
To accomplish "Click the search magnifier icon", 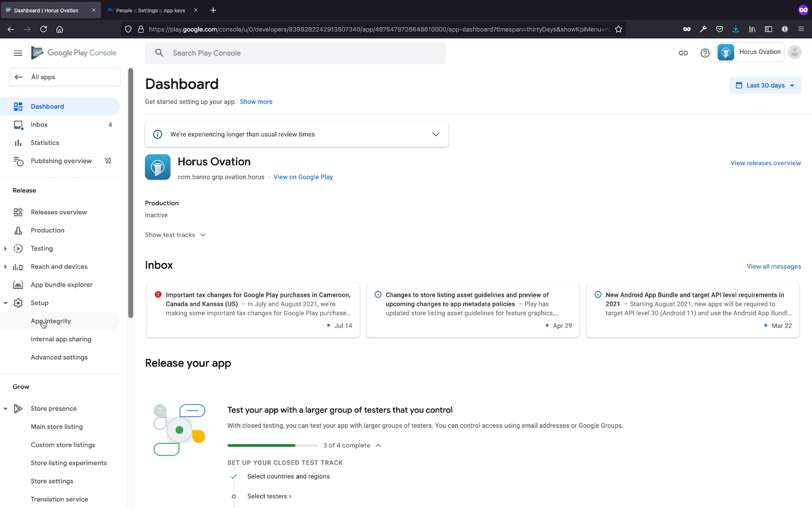I will [159, 53].
